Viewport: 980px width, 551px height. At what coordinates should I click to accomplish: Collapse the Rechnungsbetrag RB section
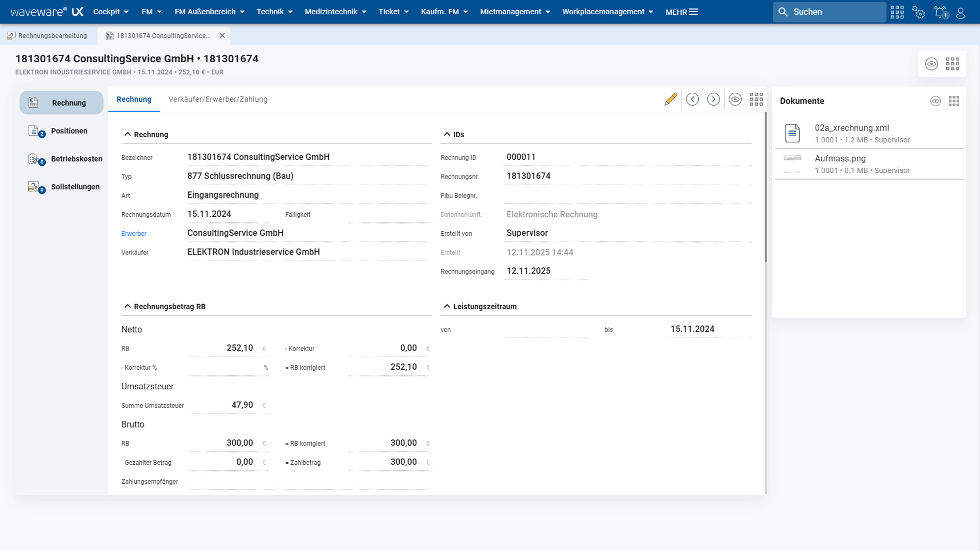point(128,306)
